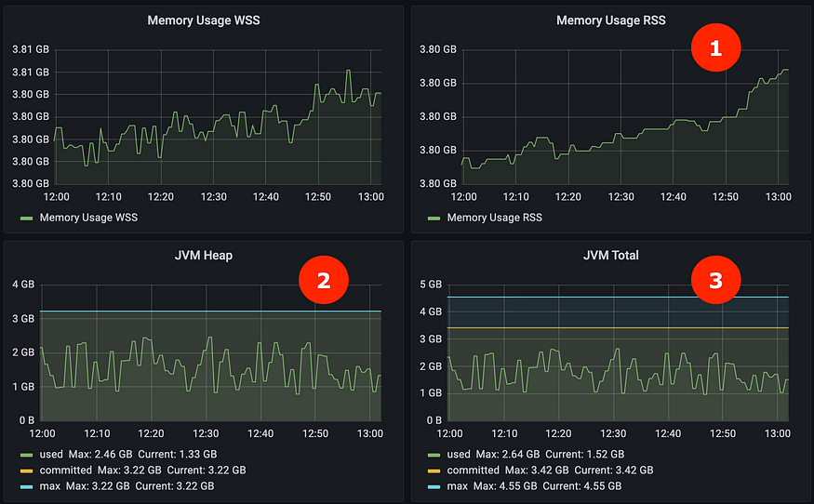Click the 4 GB axis label in JVM Heap
The width and height of the screenshot is (814, 504).
pyautogui.click(x=23, y=285)
